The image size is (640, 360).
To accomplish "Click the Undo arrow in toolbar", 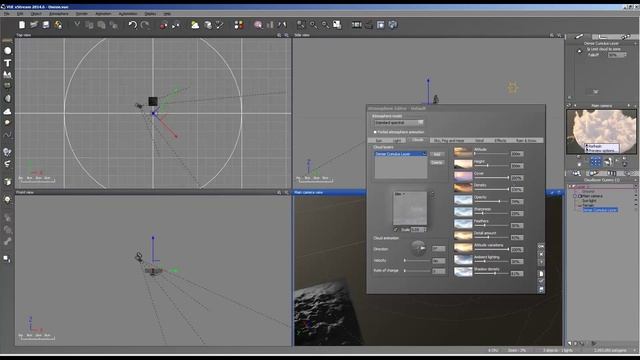I will (x=133, y=25).
